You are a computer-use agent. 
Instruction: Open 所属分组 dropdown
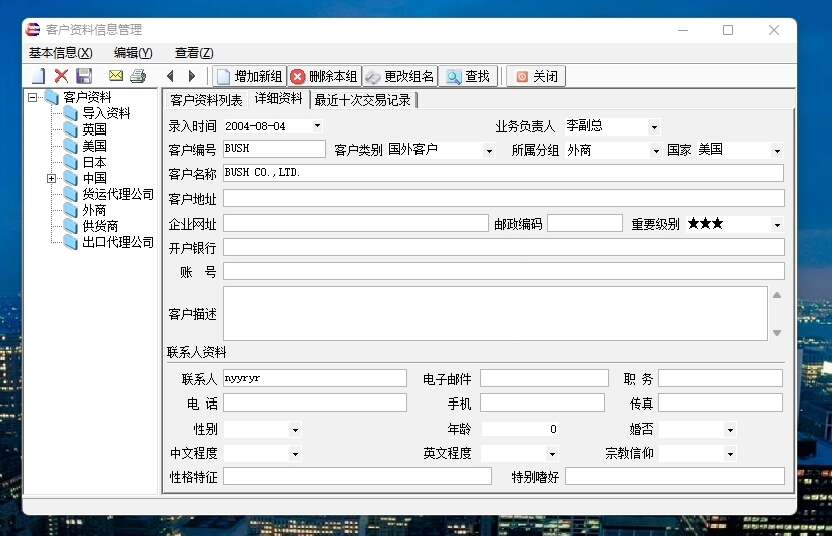point(656,151)
